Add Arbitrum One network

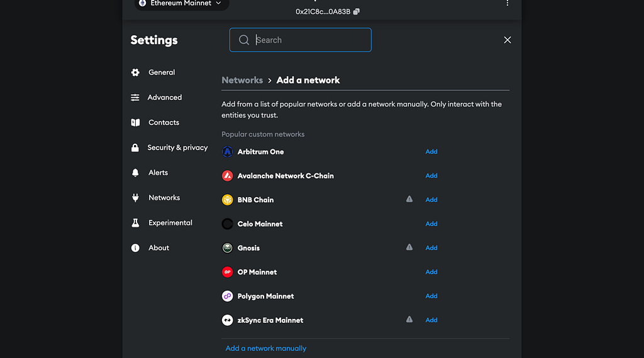(x=431, y=151)
